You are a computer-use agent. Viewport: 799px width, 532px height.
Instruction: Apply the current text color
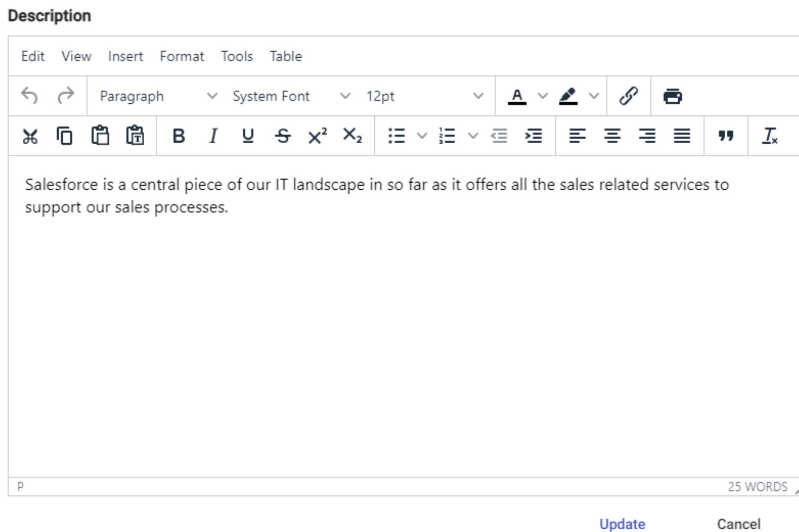[x=517, y=96]
